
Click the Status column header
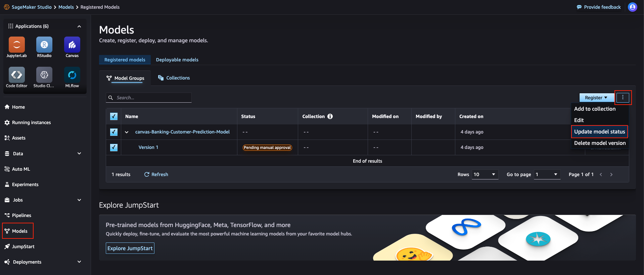(248, 116)
